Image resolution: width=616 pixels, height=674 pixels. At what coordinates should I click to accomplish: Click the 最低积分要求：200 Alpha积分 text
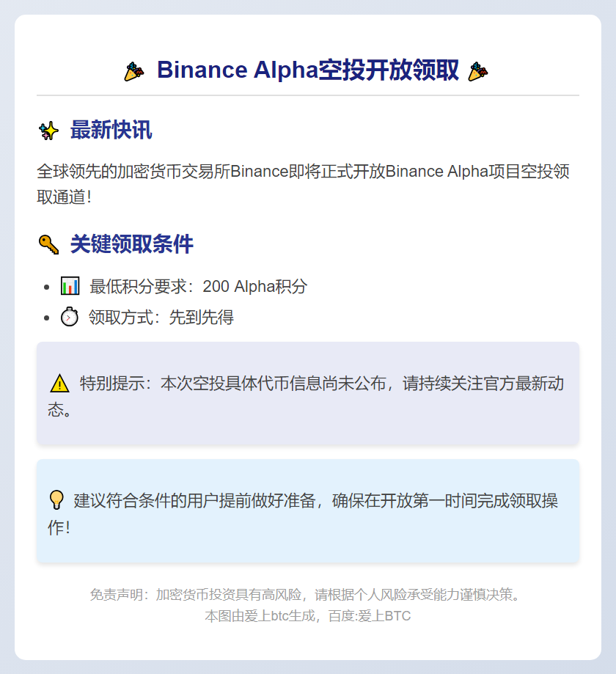(x=198, y=287)
